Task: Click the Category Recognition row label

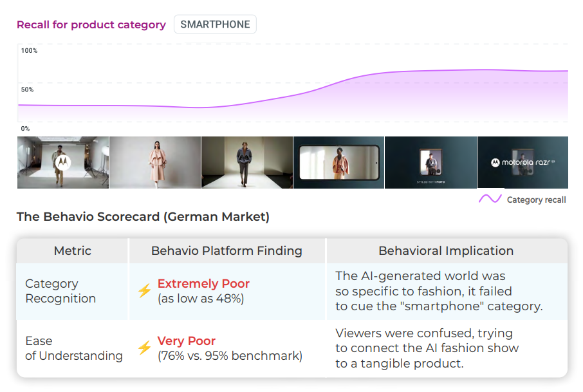Action: (60, 291)
